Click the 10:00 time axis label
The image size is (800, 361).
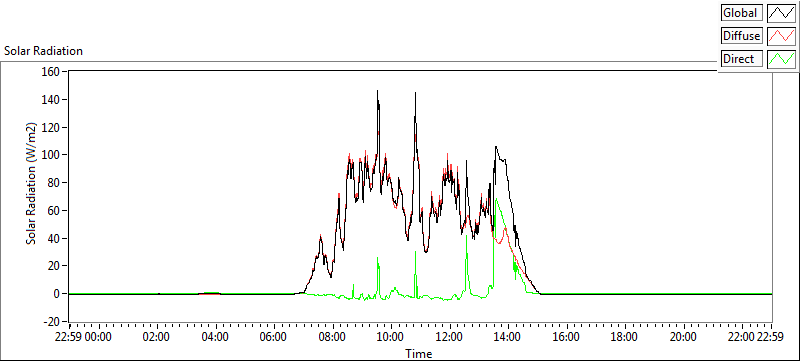pyautogui.click(x=391, y=336)
